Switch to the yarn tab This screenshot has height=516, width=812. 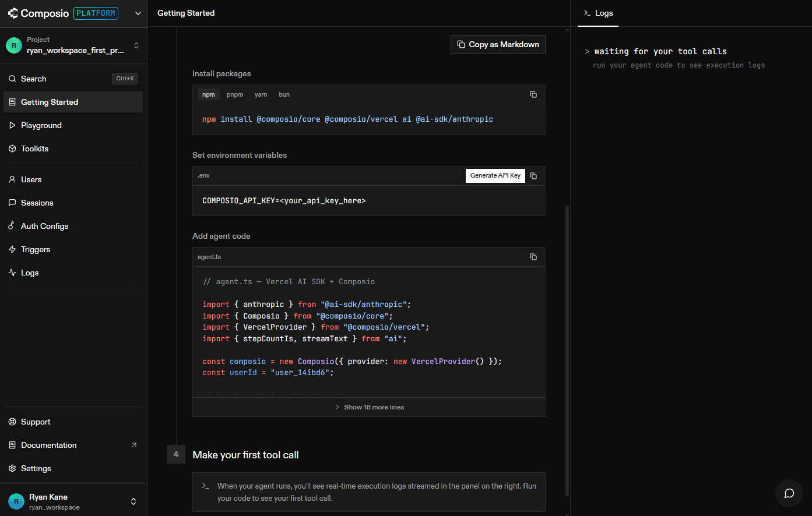pos(261,94)
